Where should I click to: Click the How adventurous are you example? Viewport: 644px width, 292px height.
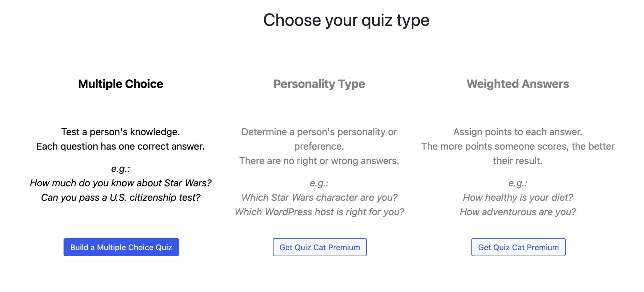518,212
